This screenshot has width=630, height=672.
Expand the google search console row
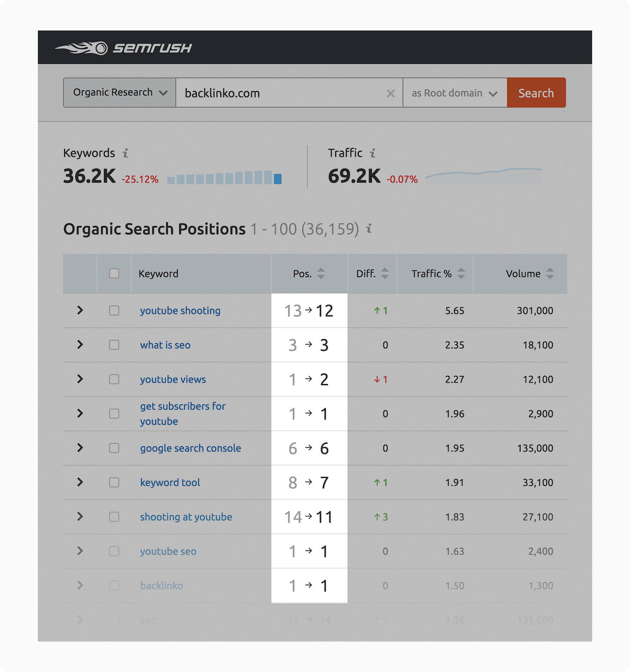coord(80,447)
